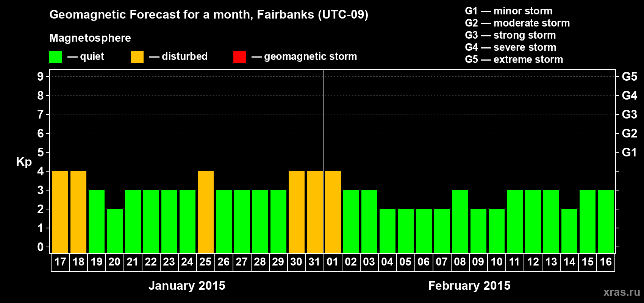The image size is (644, 303).
Task: Click the G4 right-axis label
Action: 629,95
